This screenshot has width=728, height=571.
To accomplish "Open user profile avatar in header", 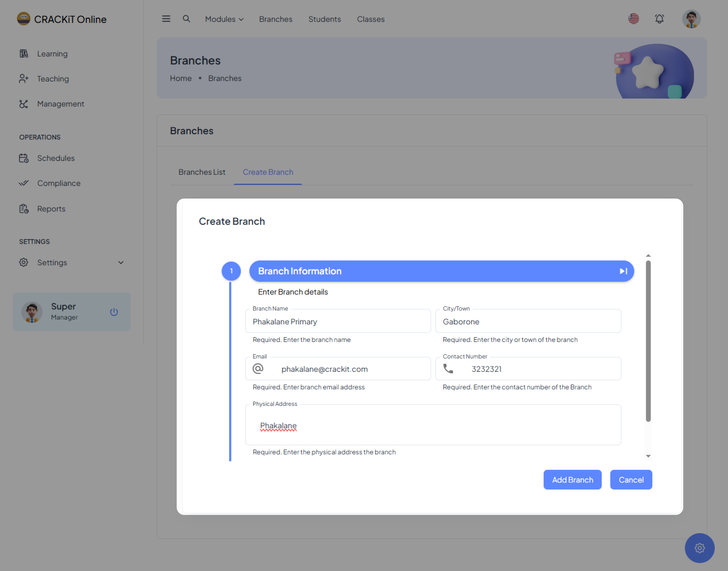I will [x=691, y=19].
